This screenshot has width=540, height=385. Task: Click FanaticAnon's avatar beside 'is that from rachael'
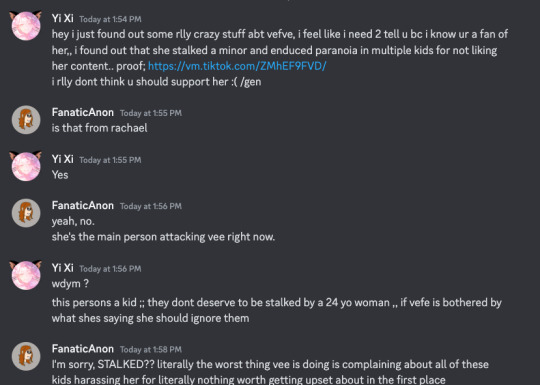26,119
